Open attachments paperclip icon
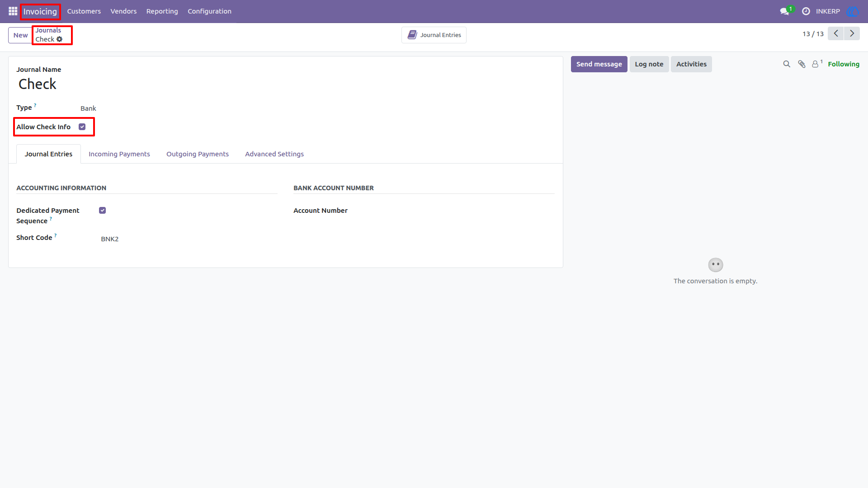This screenshot has height=488, width=868. click(x=802, y=64)
